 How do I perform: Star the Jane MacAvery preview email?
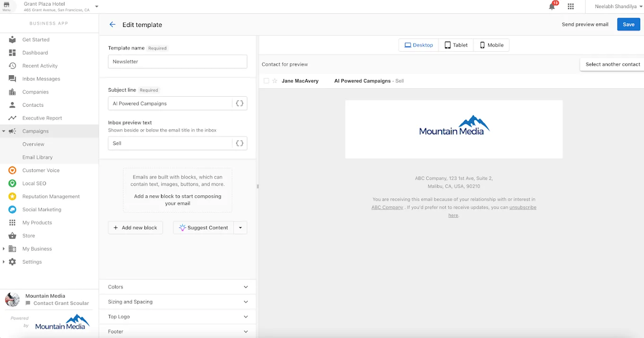click(275, 81)
